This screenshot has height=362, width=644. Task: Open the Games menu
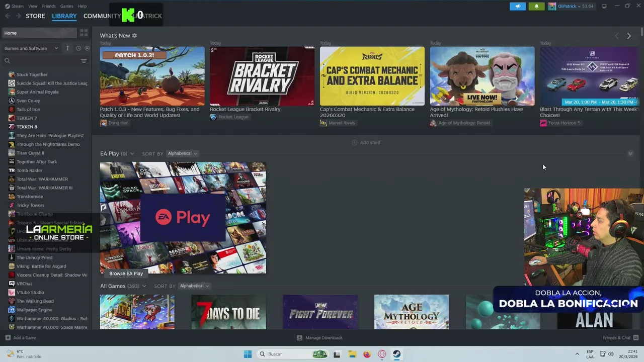pyautogui.click(x=66, y=6)
